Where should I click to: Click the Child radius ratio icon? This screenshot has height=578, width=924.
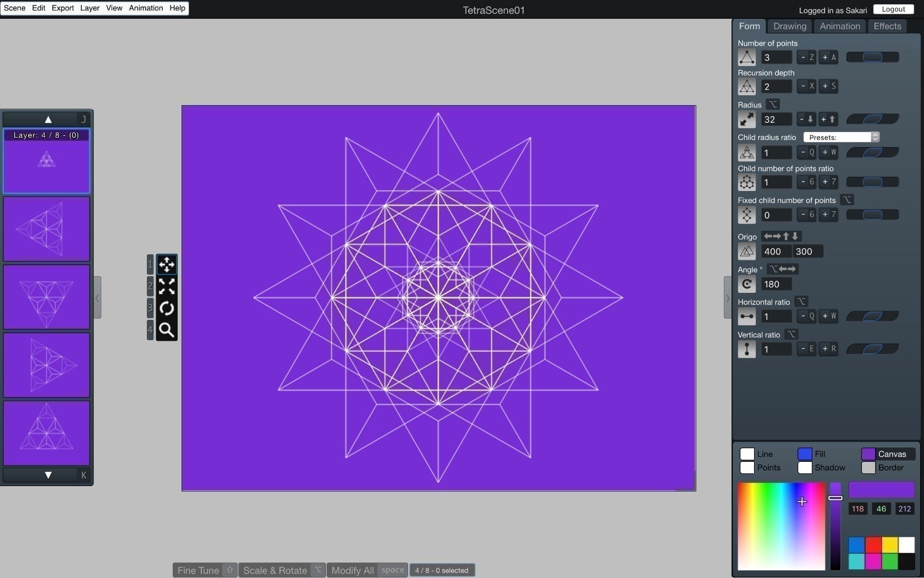[x=746, y=152]
